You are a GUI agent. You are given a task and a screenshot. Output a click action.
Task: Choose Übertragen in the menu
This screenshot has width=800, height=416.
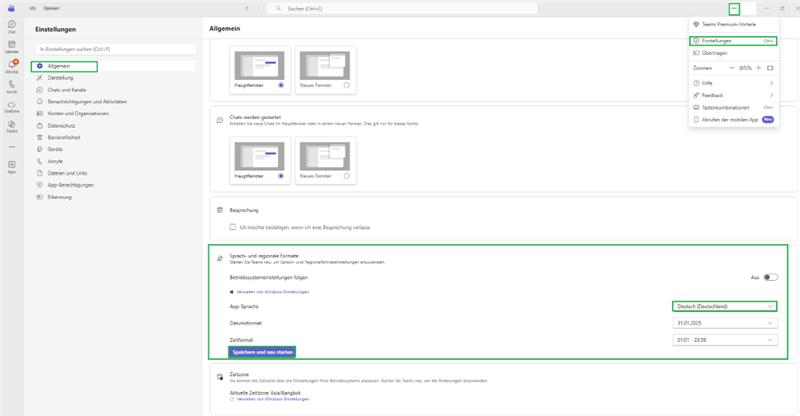pyautogui.click(x=734, y=53)
